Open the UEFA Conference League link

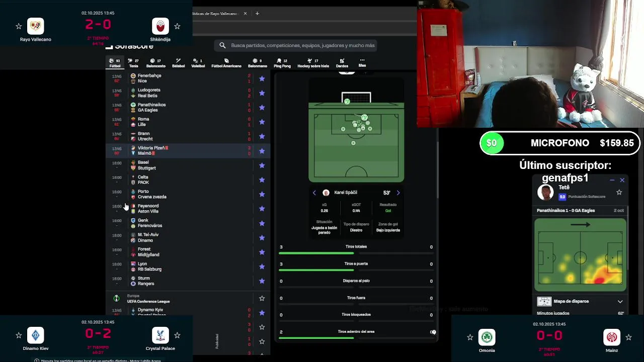148,301
